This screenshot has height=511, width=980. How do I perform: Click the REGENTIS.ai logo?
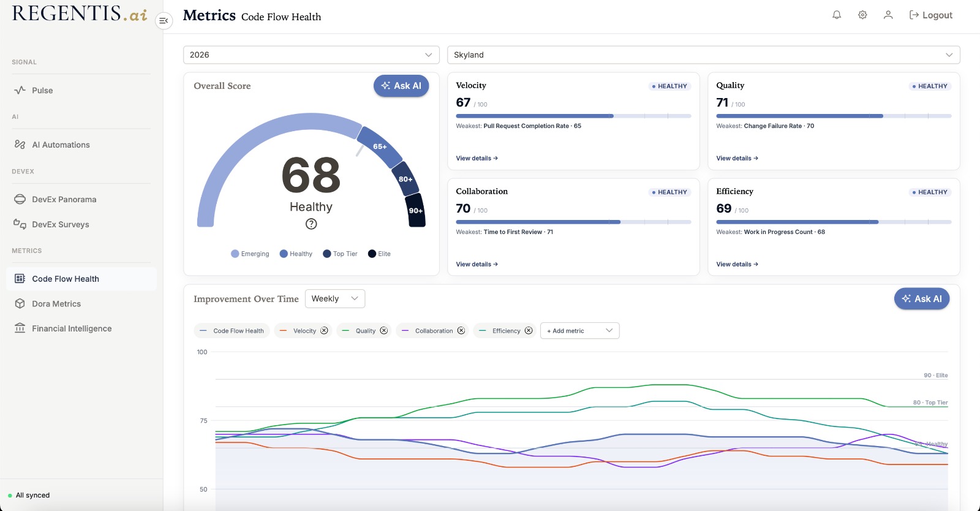80,14
